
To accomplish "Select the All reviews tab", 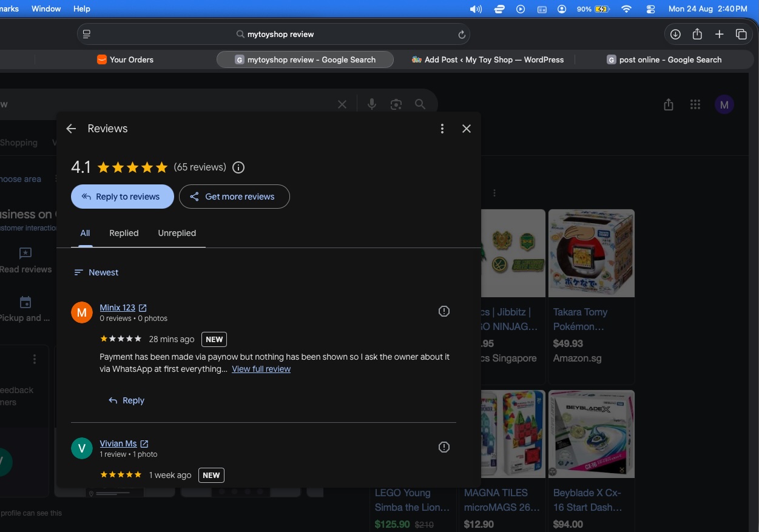I will pyautogui.click(x=85, y=233).
